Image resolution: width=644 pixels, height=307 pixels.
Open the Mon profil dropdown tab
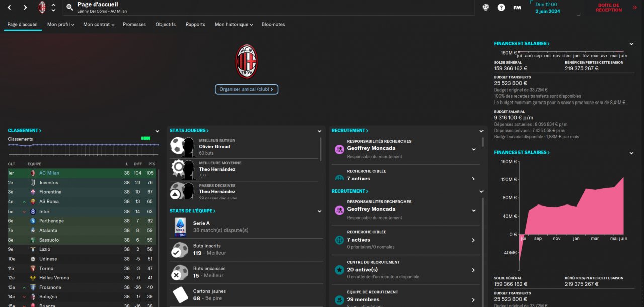(x=60, y=24)
